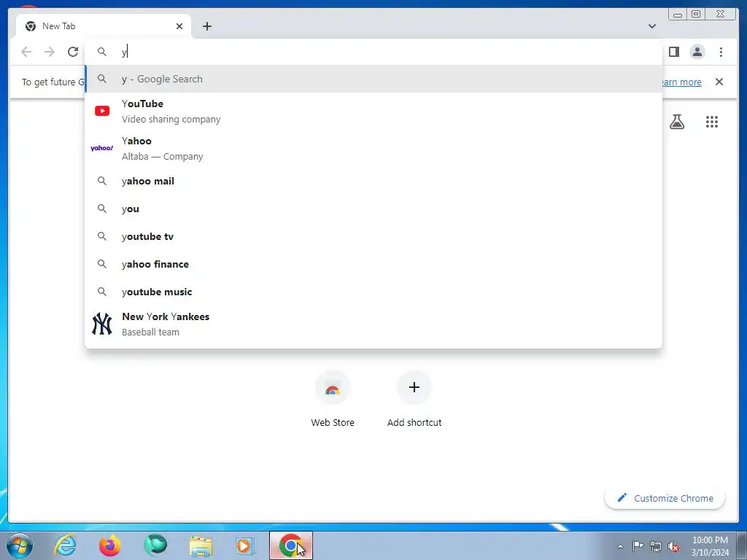Open the 'Learn more' link

(681, 82)
